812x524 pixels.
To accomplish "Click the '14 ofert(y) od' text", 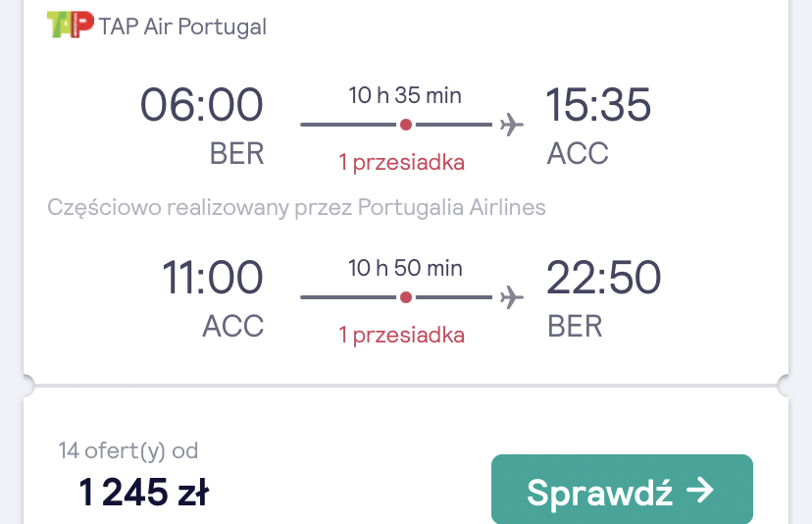I will [x=128, y=451].
